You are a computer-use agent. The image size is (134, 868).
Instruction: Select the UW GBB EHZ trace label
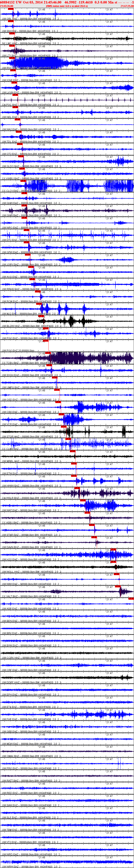pyautogui.click(x=30, y=732)
